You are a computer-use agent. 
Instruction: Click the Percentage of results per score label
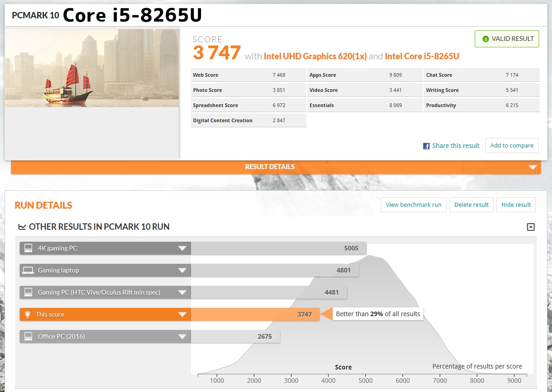point(477,366)
